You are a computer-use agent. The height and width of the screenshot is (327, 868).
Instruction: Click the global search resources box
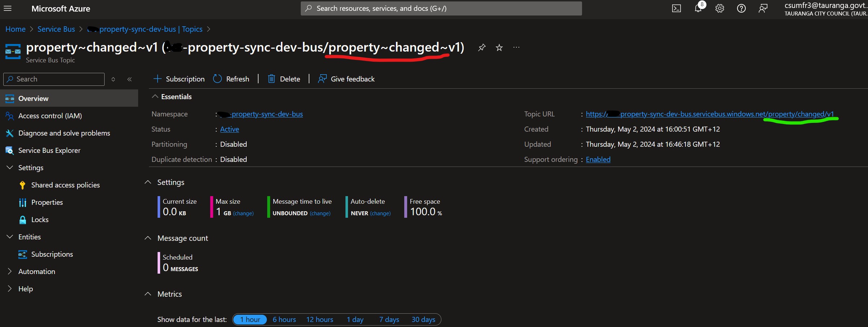tap(441, 8)
